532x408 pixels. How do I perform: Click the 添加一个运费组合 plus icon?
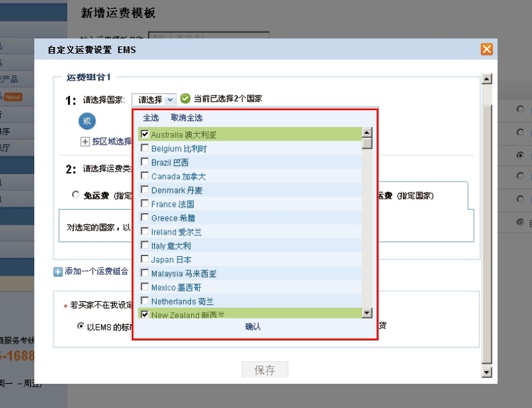click(x=58, y=272)
